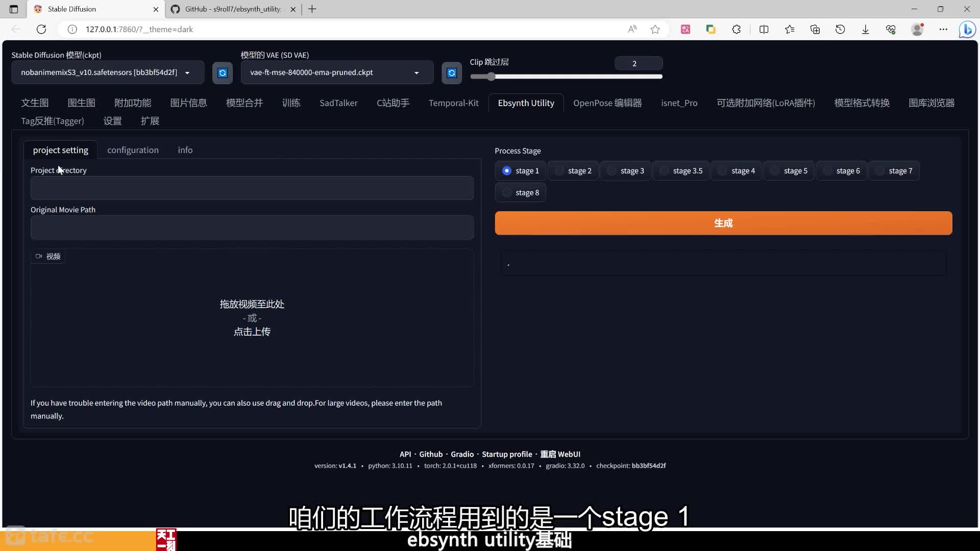Open the Temporal-Kit tab
The height and width of the screenshot is (551, 980).
click(454, 103)
